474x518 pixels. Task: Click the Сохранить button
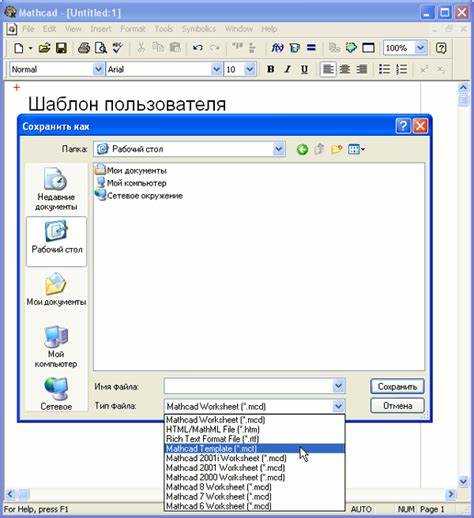[397, 386]
